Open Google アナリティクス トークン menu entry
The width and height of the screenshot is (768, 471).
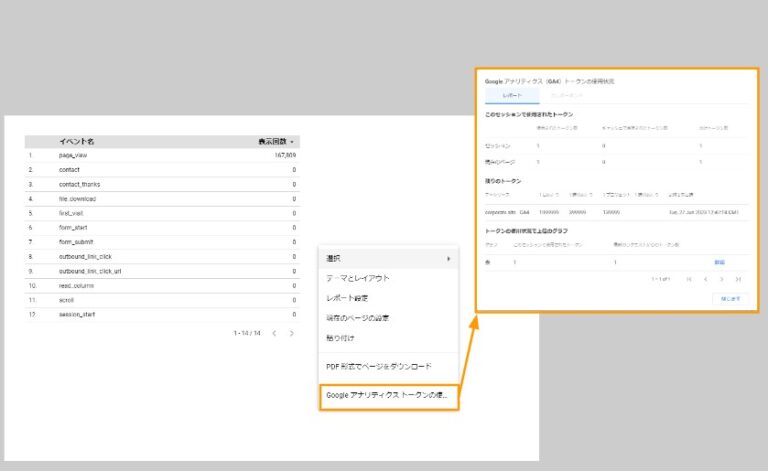pyautogui.click(x=389, y=395)
